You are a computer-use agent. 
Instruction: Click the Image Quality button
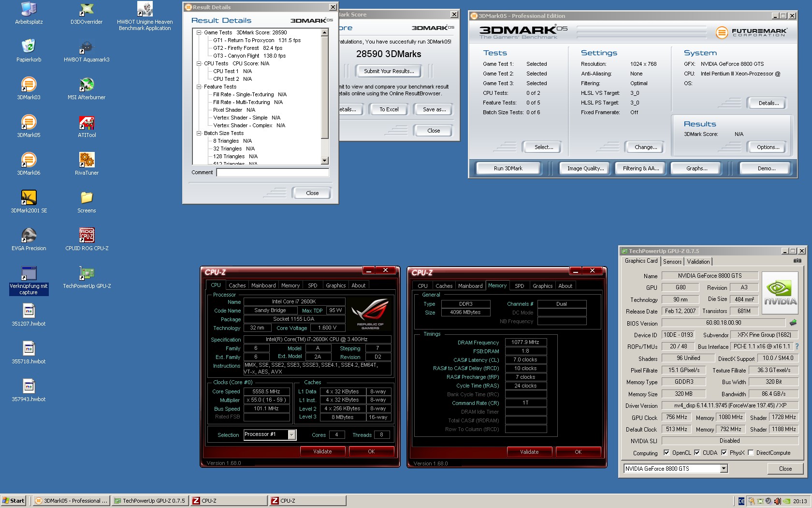(585, 168)
